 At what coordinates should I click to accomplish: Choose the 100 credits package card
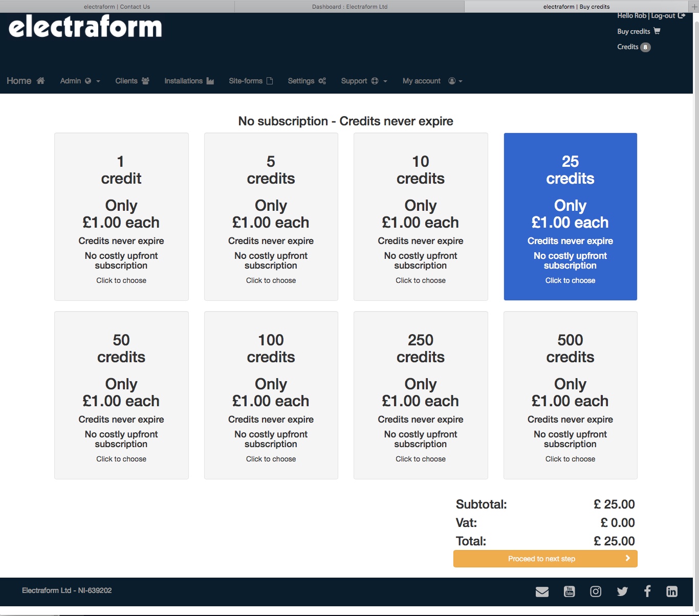[x=271, y=395]
